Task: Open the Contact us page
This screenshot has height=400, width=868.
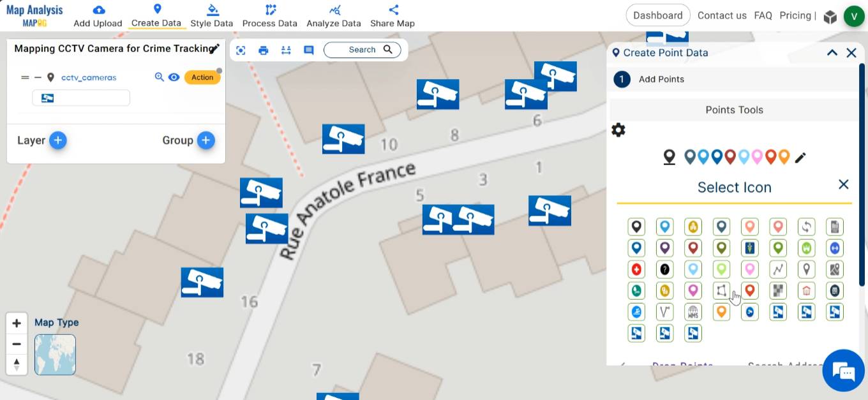Action: pos(722,15)
